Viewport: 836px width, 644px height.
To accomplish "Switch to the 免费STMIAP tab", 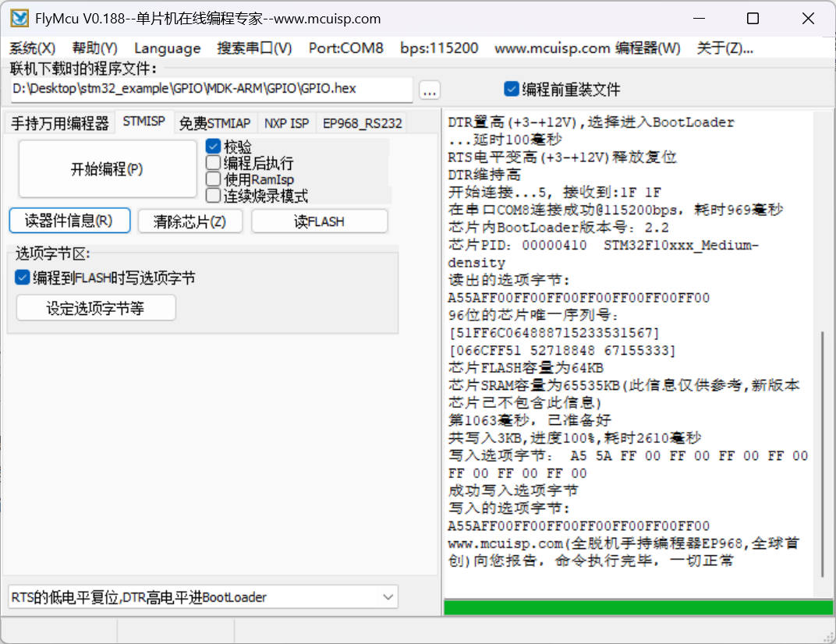I will 215,124.
